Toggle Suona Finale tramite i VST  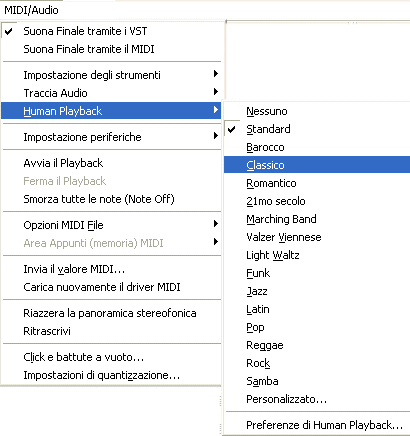111,31
